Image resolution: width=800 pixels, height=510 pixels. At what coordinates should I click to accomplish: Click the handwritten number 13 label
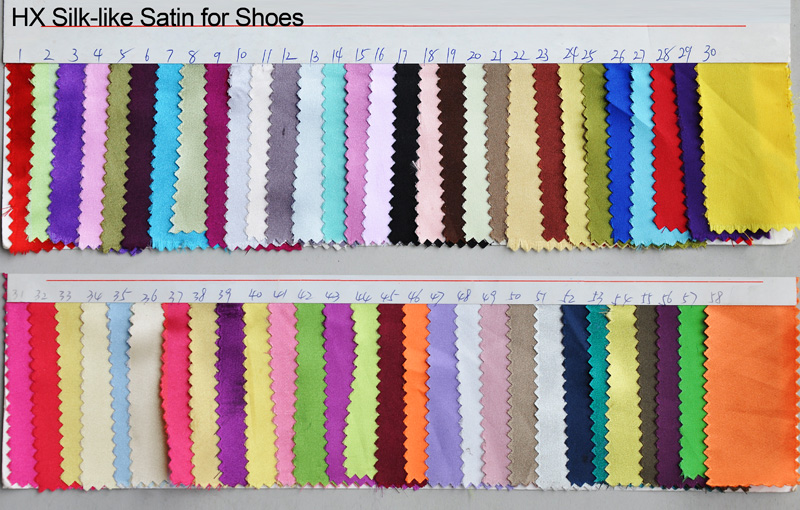tap(315, 56)
